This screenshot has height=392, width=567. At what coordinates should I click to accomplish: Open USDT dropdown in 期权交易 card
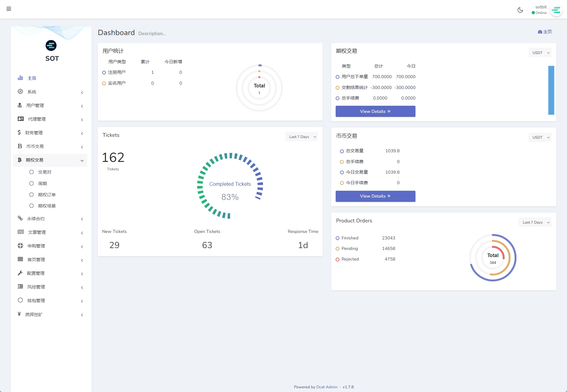click(540, 53)
